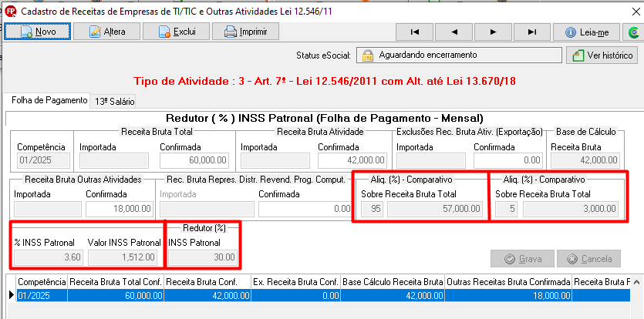The height and width of the screenshot is (319, 644).
Task: Click the 5 percent aliquot field
Action: click(x=507, y=209)
